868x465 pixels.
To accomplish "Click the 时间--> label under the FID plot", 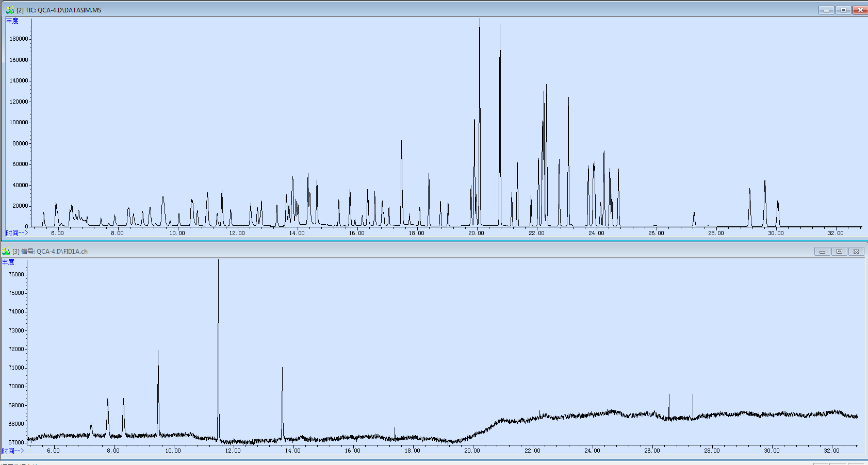I will click(13, 451).
